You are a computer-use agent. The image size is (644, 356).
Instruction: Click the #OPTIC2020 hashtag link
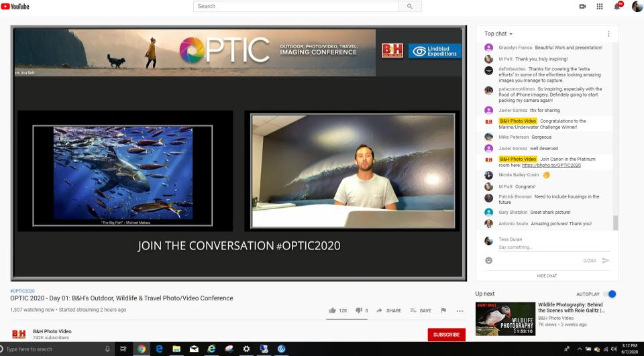click(23, 291)
